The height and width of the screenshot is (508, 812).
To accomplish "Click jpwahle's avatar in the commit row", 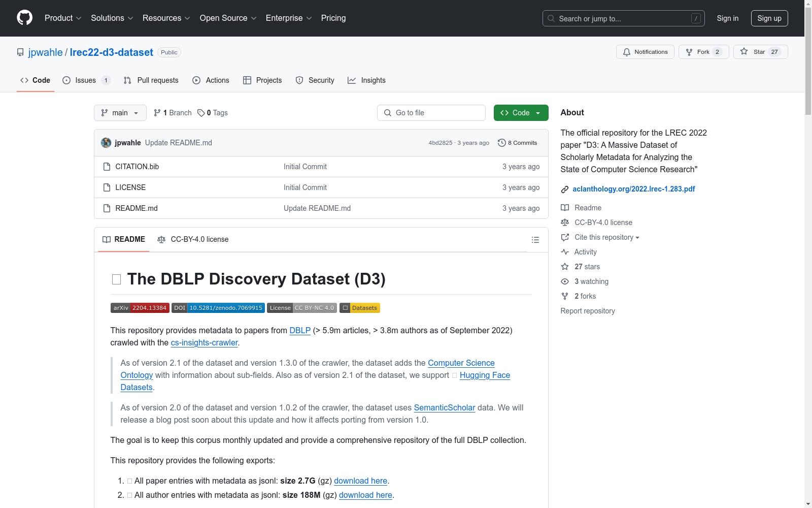I will click(x=106, y=143).
